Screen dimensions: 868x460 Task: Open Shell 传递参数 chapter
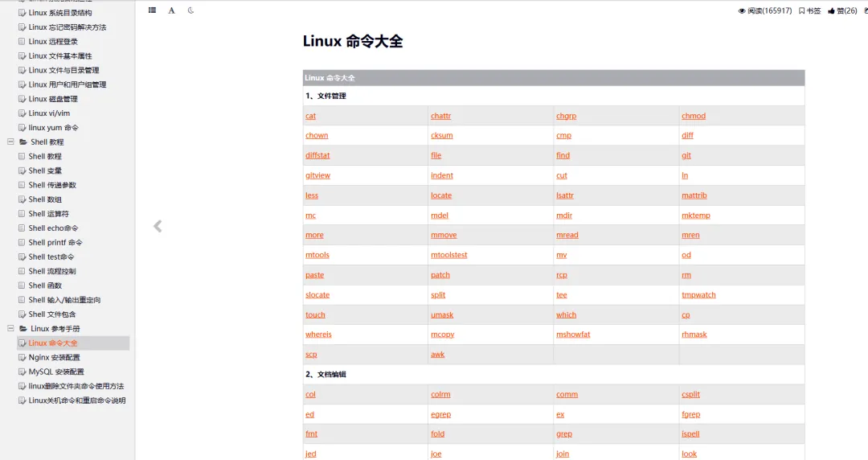click(x=52, y=185)
